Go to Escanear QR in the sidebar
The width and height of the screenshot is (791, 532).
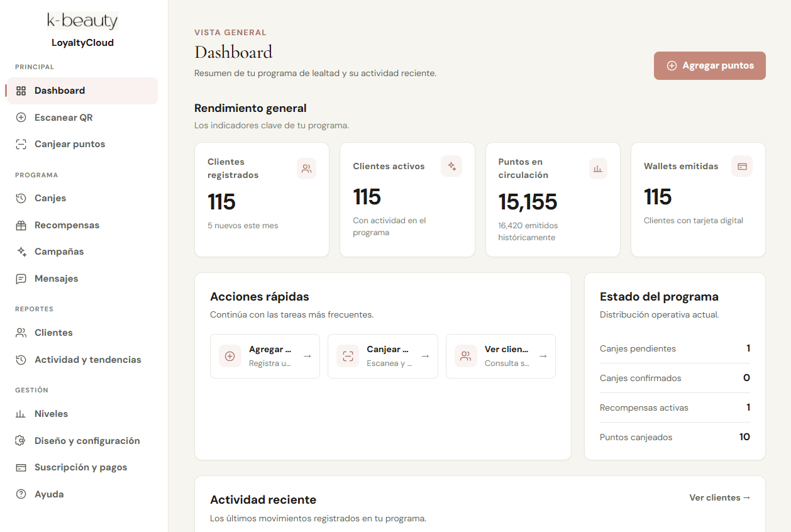pyautogui.click(x=82, y=118)
